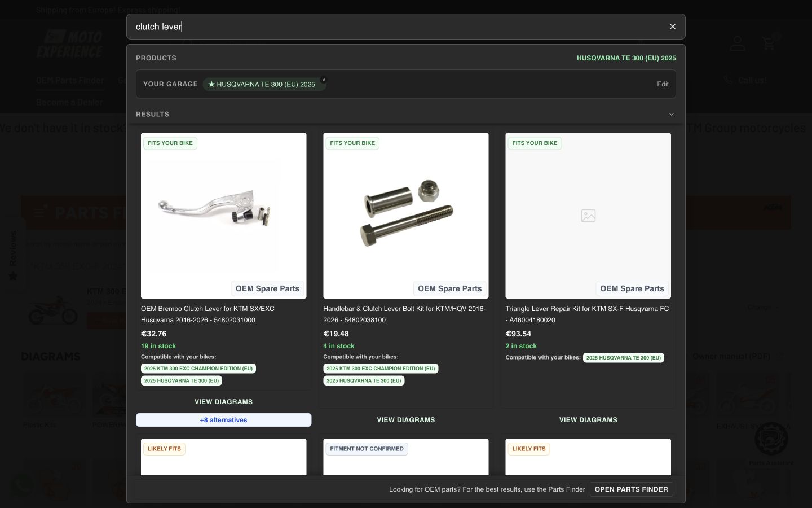Click the Call us! phone link
Image resolution: width=812 pixels, height=508 pixels.
745,80
